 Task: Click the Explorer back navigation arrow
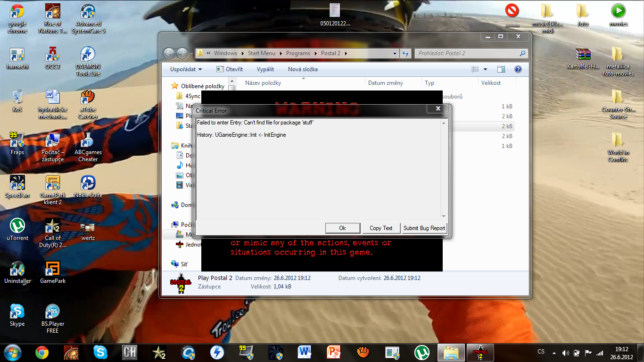[169, 53]
